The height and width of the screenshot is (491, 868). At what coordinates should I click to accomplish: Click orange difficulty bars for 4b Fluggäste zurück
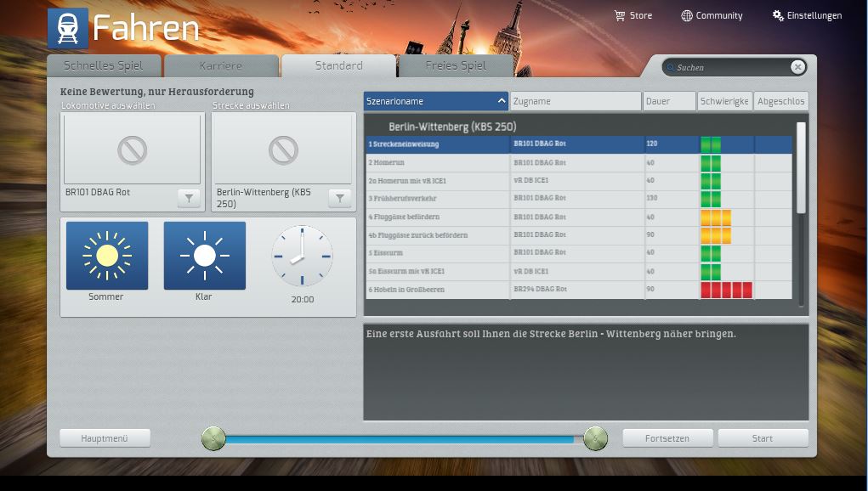pyautogui.click(x=716, y=235)
